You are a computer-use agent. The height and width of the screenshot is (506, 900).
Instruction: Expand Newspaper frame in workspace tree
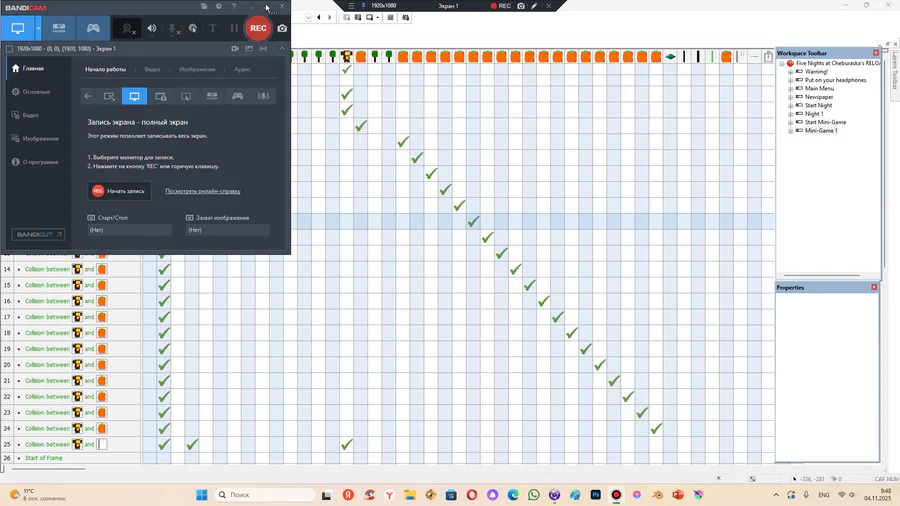click(790, 97)
